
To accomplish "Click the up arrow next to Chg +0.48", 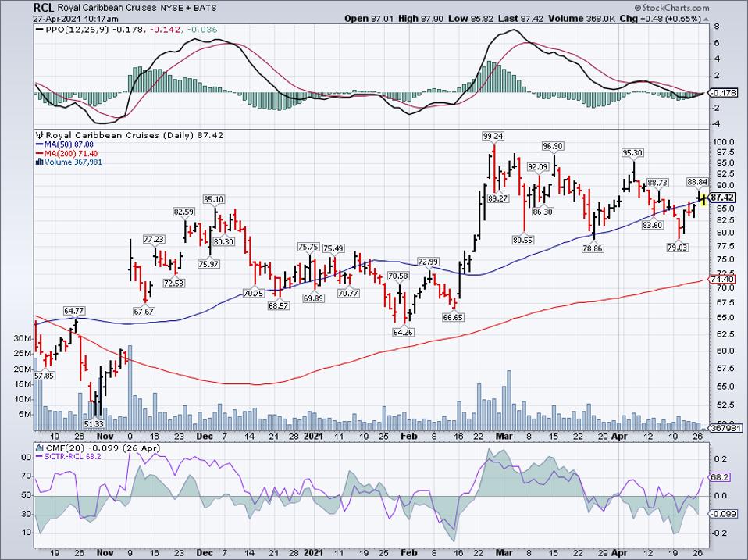I will [x=705, y=19].
